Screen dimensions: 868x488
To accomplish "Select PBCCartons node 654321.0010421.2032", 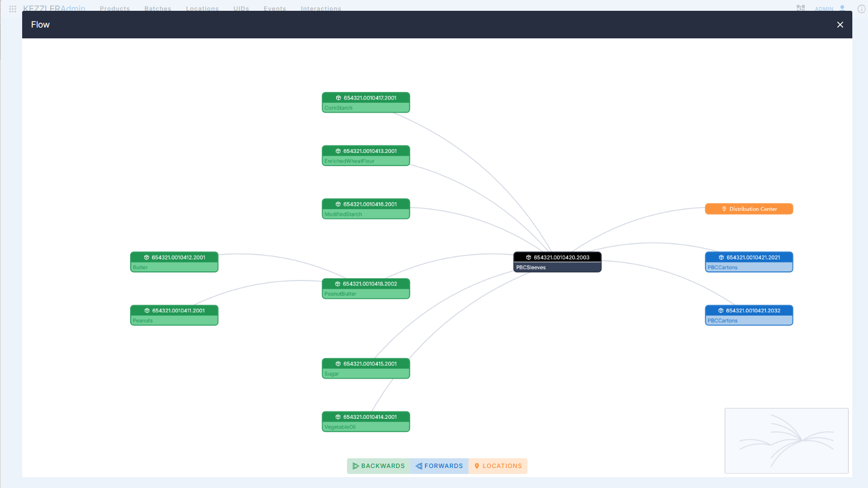I will [x=749, y=315].
